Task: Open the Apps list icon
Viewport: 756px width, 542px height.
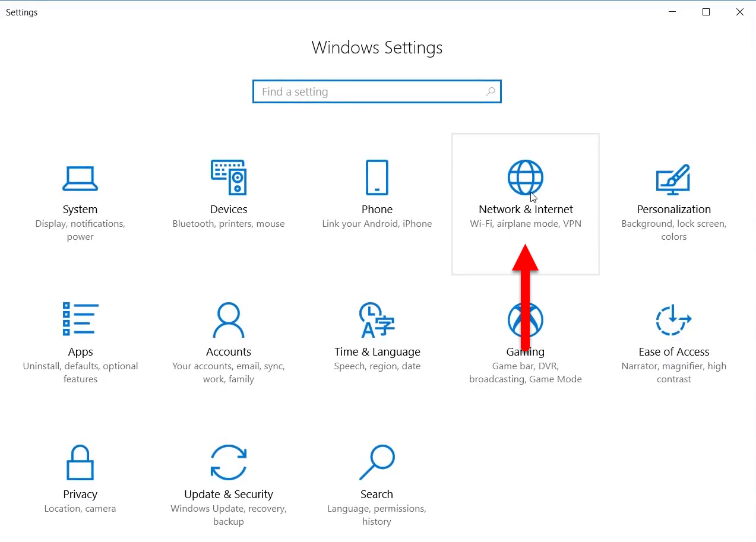Action: pos(80,319)
